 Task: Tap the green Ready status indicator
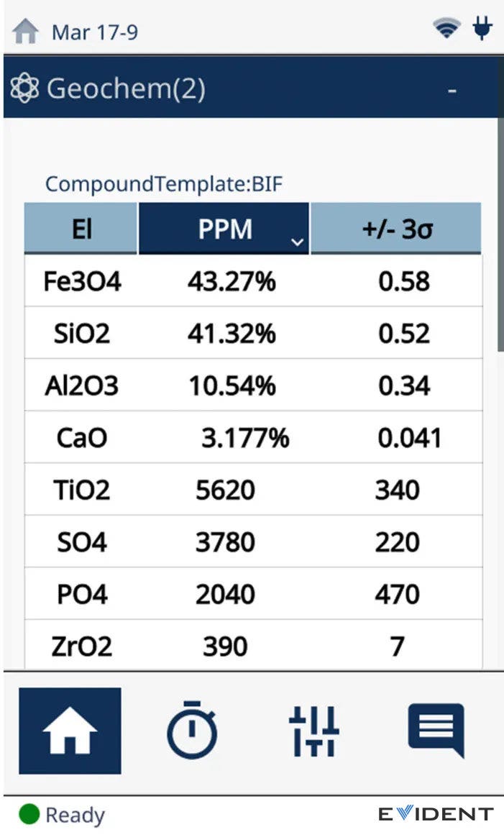tap(29, 815)
